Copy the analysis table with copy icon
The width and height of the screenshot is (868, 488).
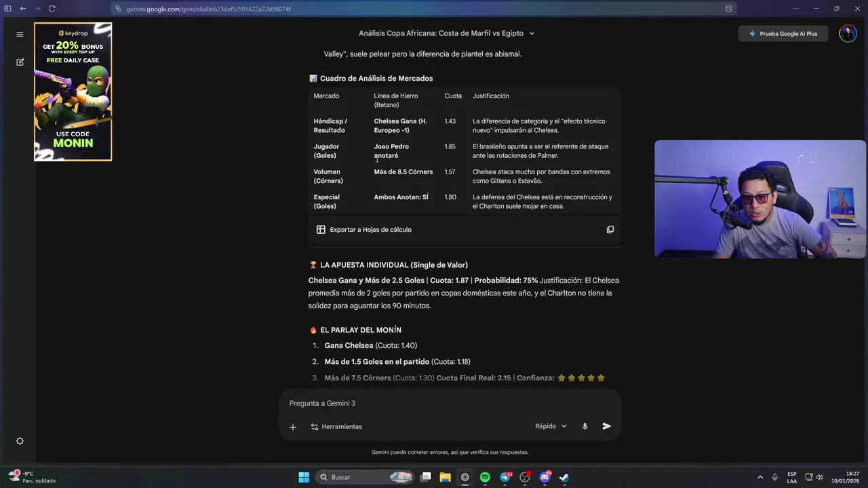(610, 230)
